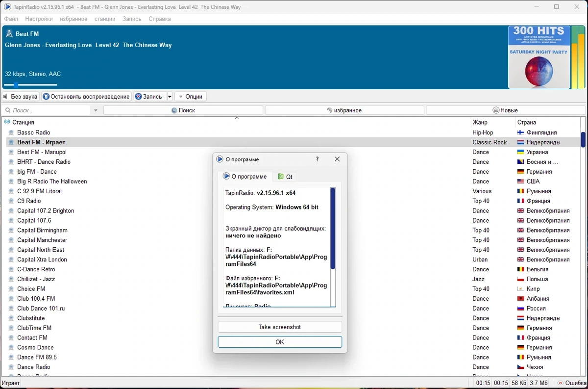This screenshot has height=389, width=588.
Task: Open the Настройки menu
Action: point(39,19)
